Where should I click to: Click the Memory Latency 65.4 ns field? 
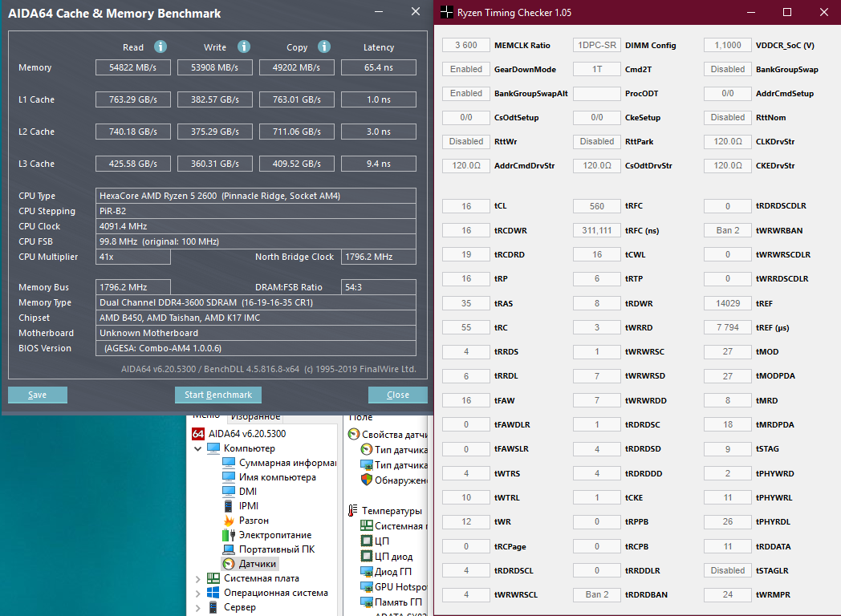379,67
